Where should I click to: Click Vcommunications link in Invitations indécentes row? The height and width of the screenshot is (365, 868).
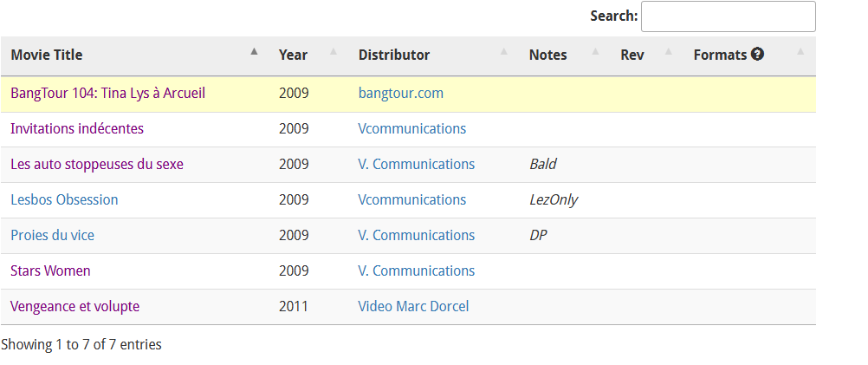(411, 128)
